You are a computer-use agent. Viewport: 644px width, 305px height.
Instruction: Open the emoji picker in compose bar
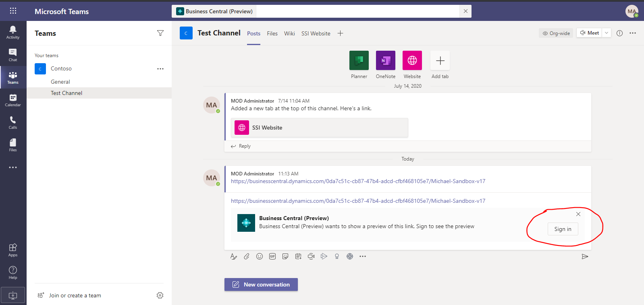click(260, 256)
